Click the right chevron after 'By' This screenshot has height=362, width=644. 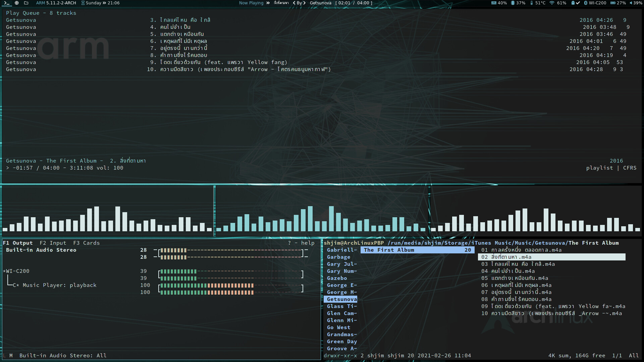(305, 3)
